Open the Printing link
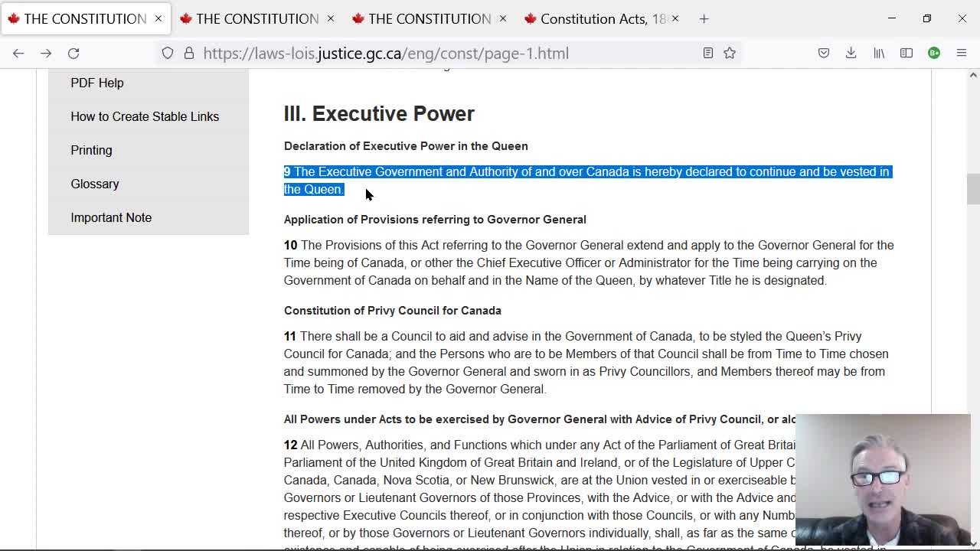This screenshot has width=980, height=551. pyautogui.click(x=91, y=150)
